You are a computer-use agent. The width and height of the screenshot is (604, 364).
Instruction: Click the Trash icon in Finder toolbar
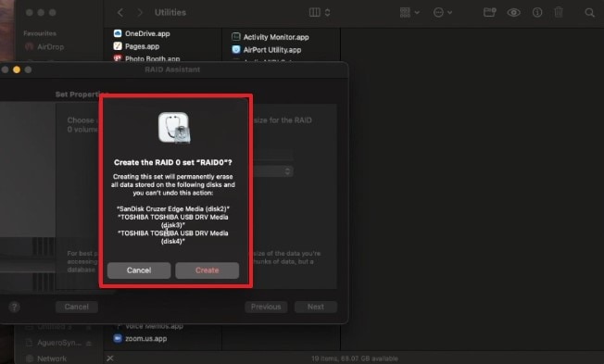point(559,13)
